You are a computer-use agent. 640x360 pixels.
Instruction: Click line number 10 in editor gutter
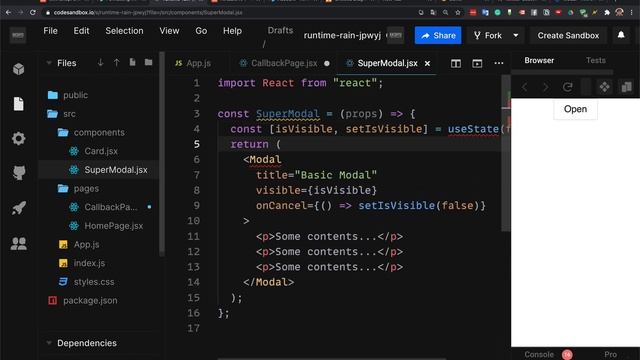click(193, 221)
